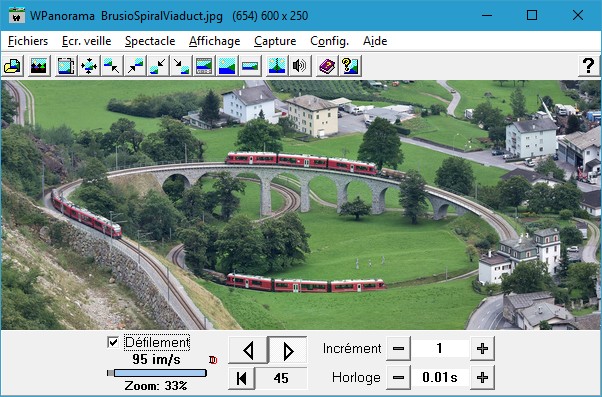Move window to bottom-right corner icon
Viewport: 602px width, 397px height.
pyautogui.click(x=181, y=66)
